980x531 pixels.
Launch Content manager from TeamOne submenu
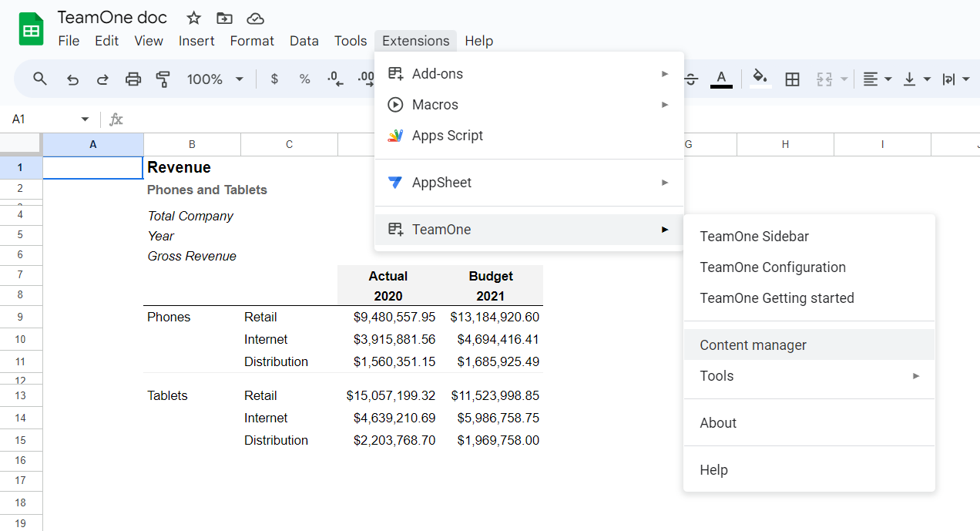pos(809,345)
